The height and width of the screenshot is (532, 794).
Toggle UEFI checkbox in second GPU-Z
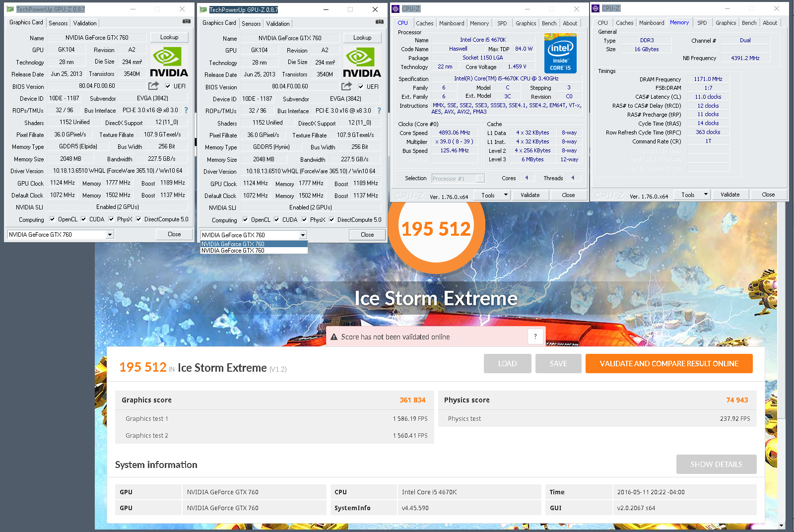[x=361, y=87]
